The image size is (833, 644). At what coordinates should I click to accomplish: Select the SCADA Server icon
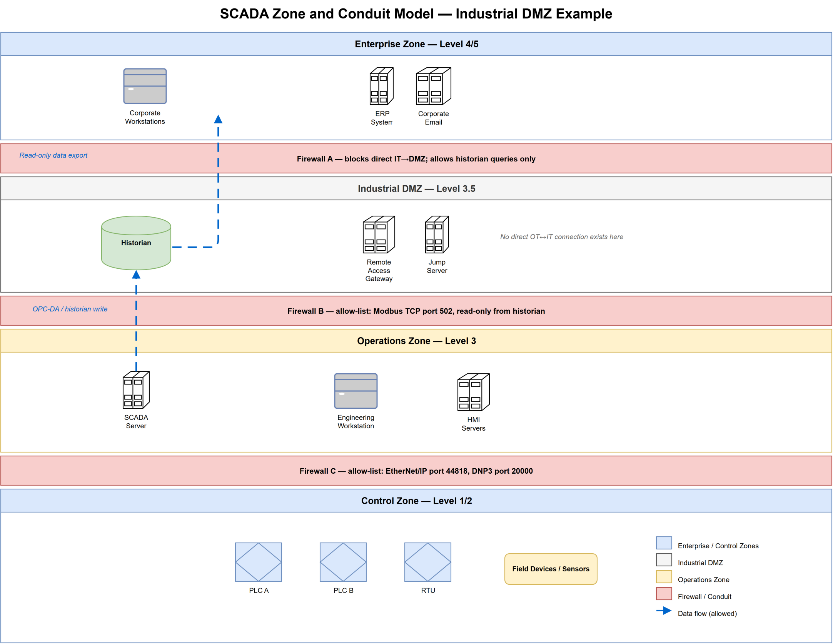[x=136, y=390]
